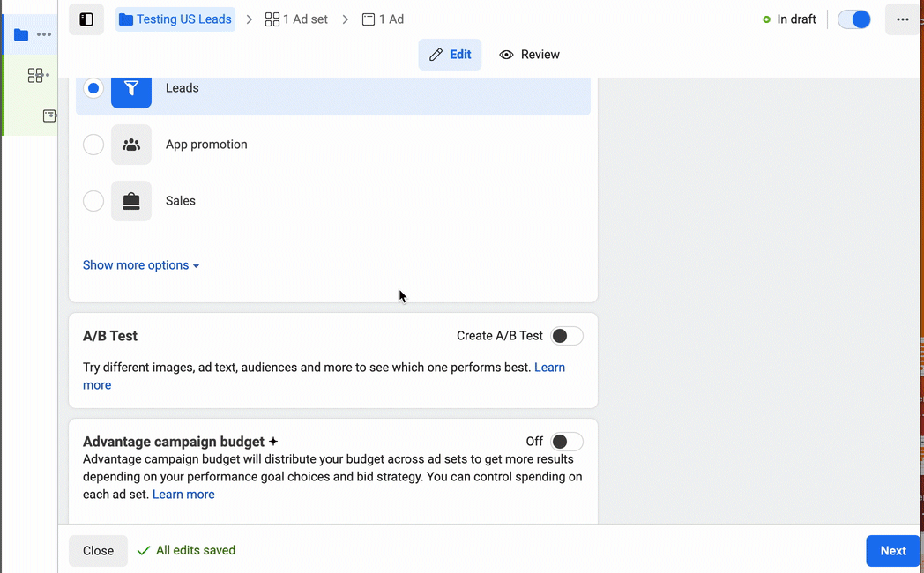Click the Sales briefcase icon
This screenshot has width=924, height=573.
(131, 201)
